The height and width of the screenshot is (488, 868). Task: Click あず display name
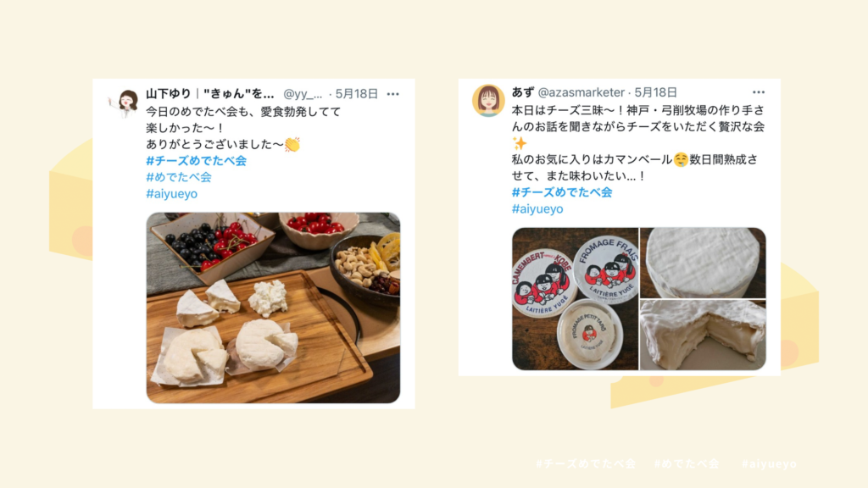(522, 92)
